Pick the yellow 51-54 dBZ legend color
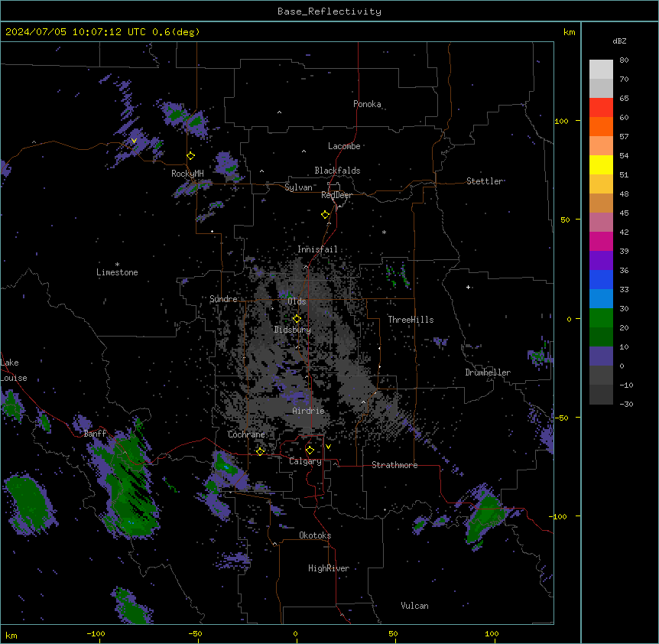The width and height of the screenshot is (659, 644). pos(601,164)
